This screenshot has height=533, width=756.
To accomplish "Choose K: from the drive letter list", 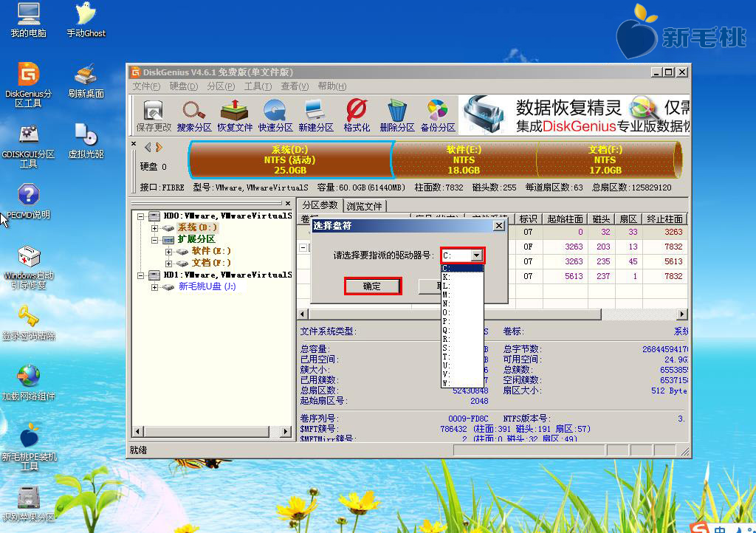I will 462,277.
